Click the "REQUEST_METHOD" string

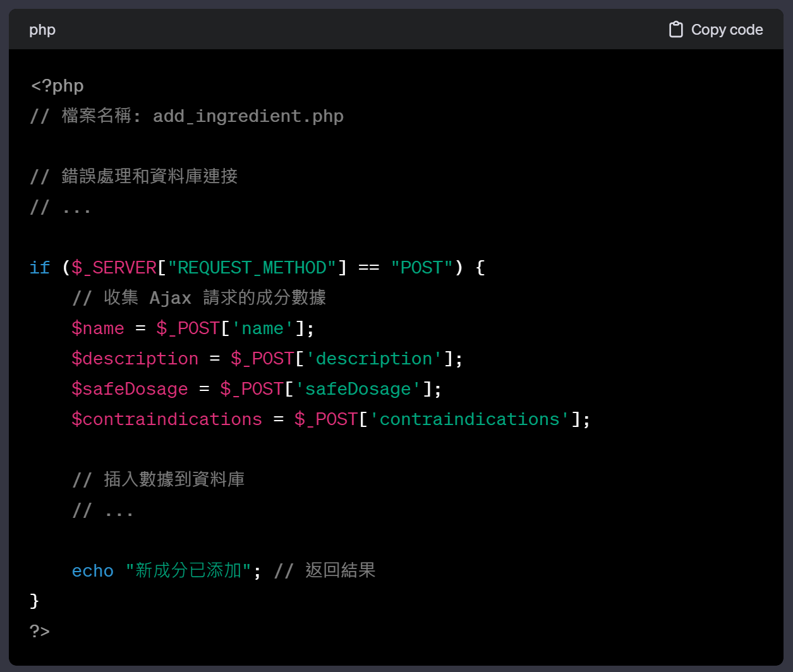click(251, 268)
